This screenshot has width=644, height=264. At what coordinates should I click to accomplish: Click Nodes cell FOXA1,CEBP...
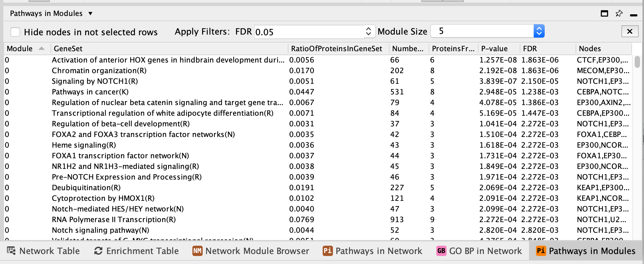coord(602,134)
